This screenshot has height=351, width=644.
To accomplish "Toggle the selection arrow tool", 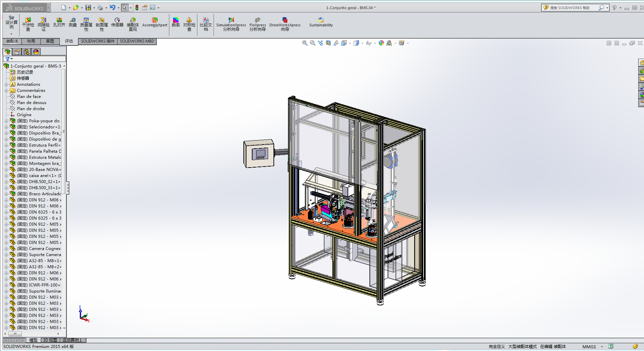I will point(124,7).
